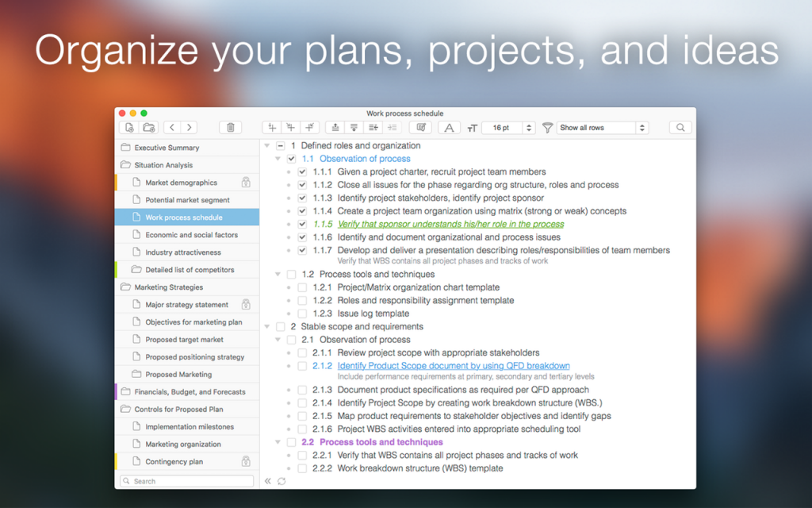The width and height of the screenshot is (812, 508).
Task: Open the search magnifier icon
Action: 680,127
